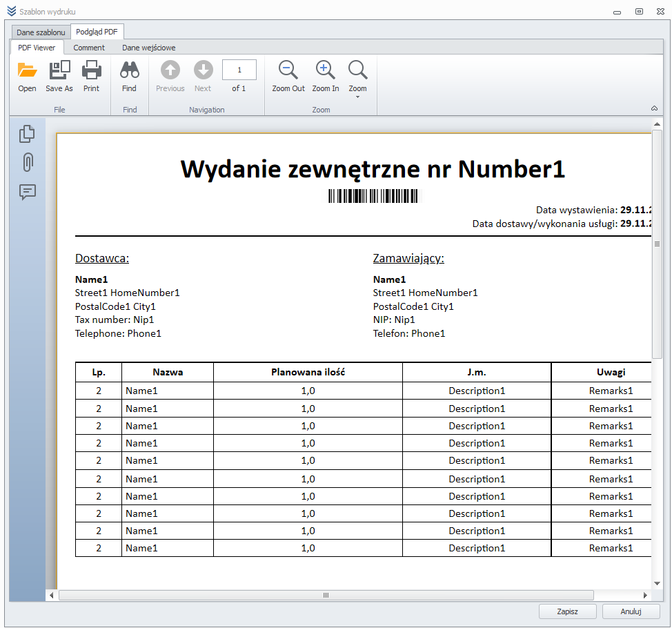This screenshot has height=628, width=672.
Task: Click Data dostawy/wykonania usługi line
Action: click(x=562, y=224)
